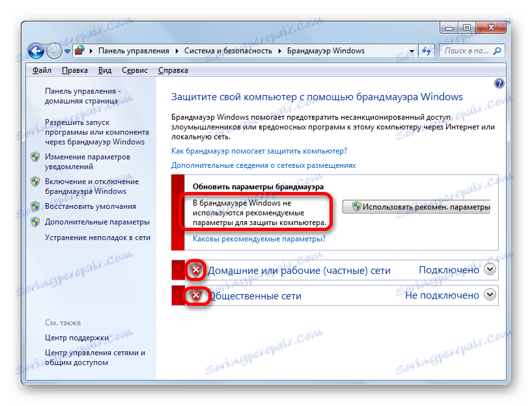Click shield icon beside 'Дополнительные параметры'
532x406 pixels.
35,222
